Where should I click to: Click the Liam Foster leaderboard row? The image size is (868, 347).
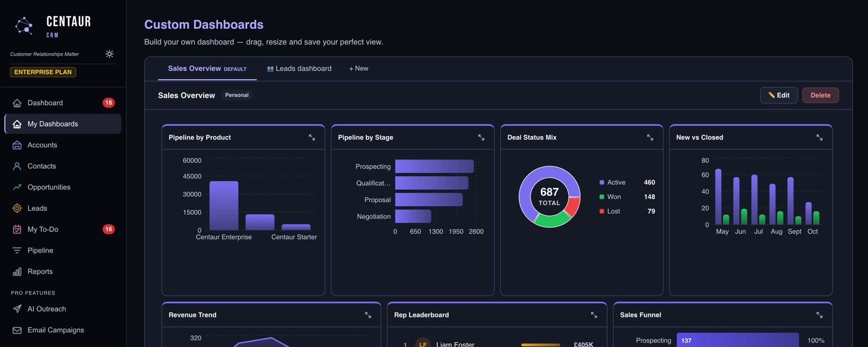pos(497,344)
